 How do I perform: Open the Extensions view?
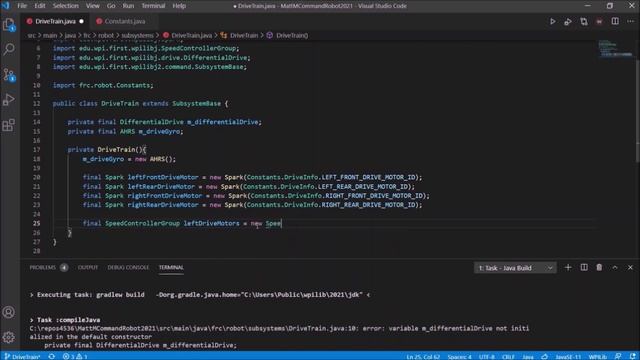[x=9, y=125]
